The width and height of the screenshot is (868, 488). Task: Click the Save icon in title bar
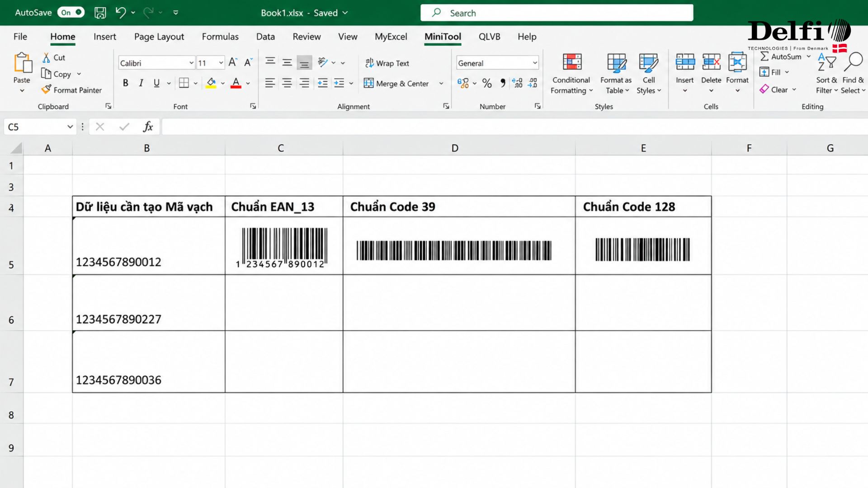point(100,13)
